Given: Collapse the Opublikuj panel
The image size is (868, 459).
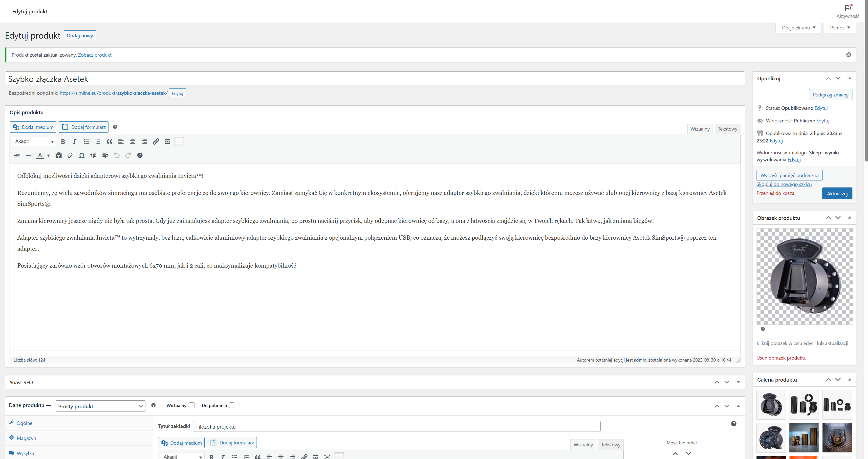Looking at the screenshot, I should click(850, 78).
